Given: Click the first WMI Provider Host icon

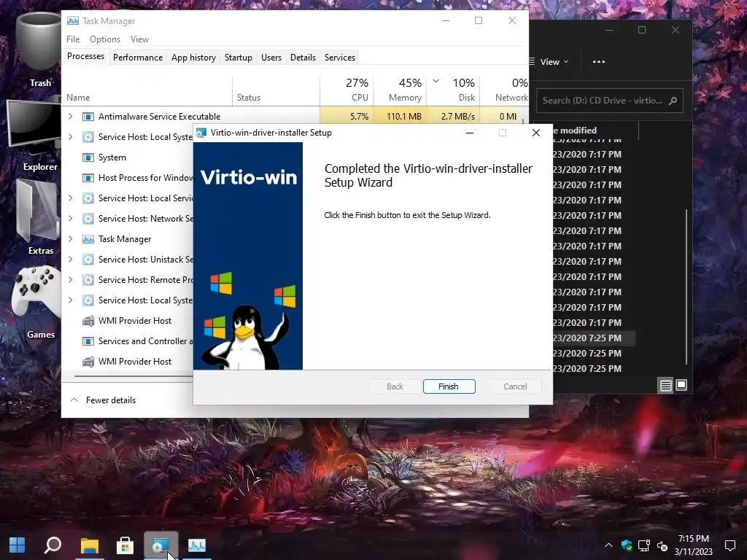Looking at the screenshot, I should point(88,321).
